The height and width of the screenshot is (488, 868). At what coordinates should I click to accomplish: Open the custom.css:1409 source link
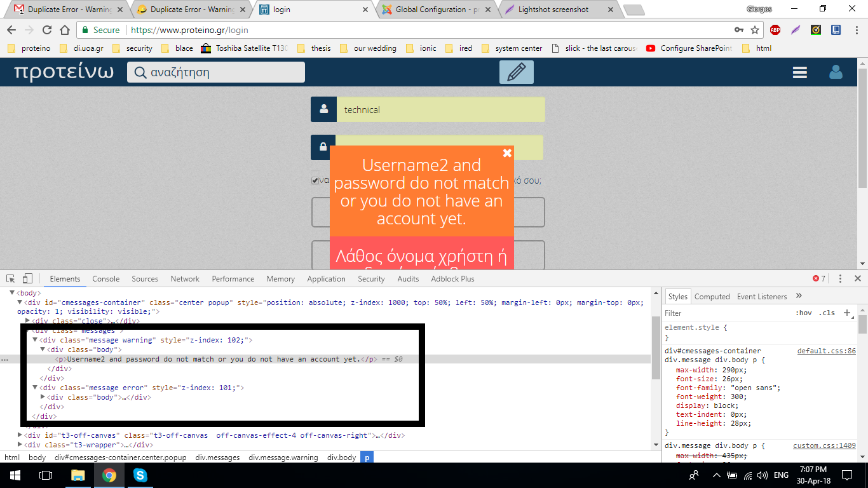[824, 445]
